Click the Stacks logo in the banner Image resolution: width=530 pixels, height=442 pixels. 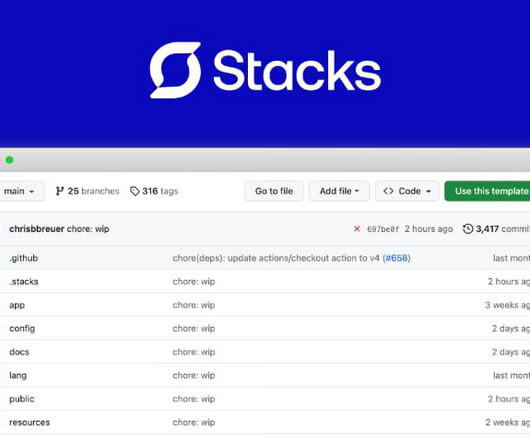point(265,70)
